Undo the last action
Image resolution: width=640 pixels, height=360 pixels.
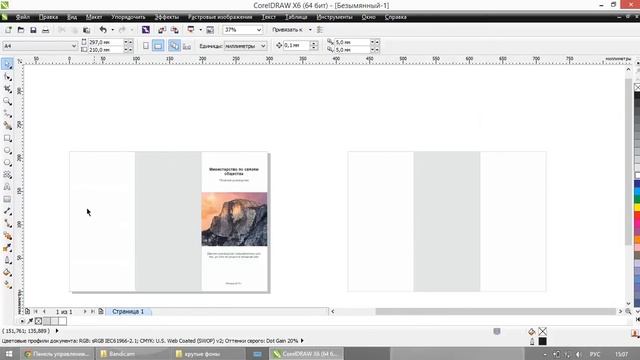point(103,30)
